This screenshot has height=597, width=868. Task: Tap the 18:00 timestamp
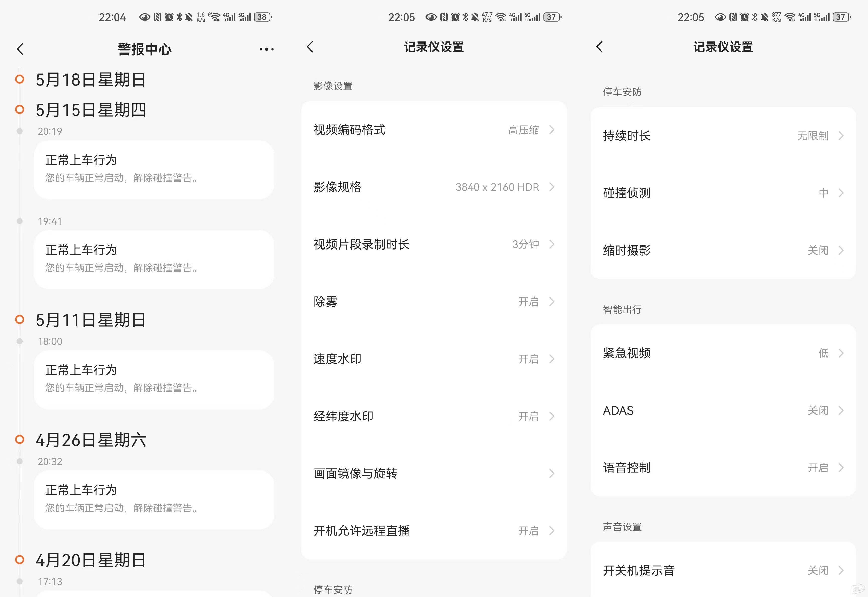50,341
